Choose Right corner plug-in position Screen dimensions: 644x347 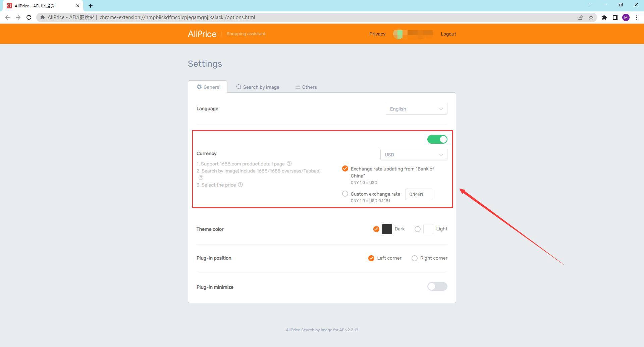tap(414, 258)
